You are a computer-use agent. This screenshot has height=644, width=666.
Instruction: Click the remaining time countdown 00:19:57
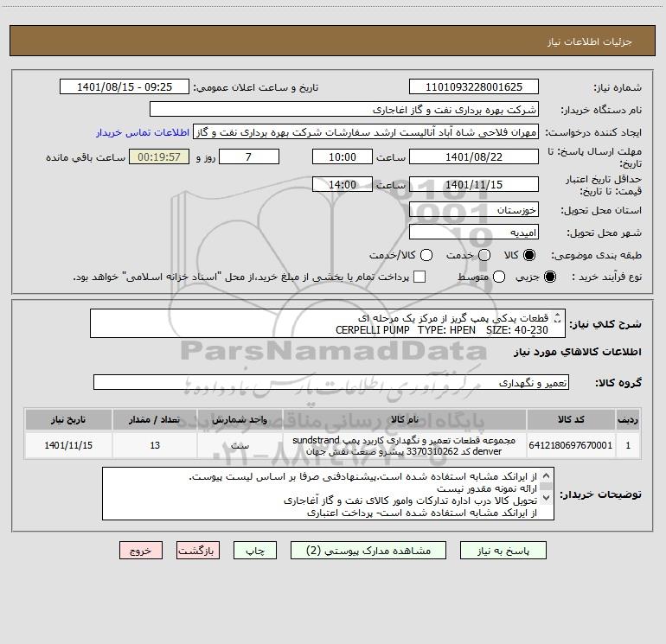159,156
